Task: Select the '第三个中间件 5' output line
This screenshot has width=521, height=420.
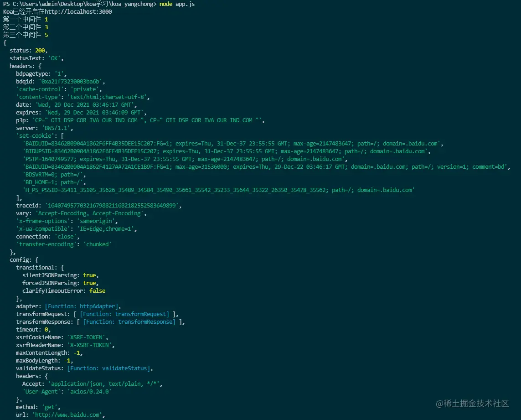Action: point(26,35)
